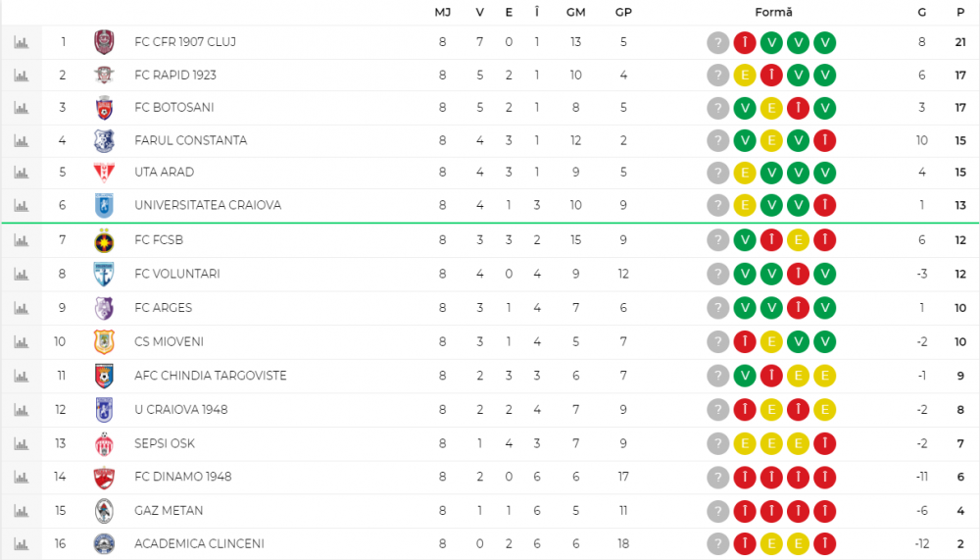980x560 pixels.
Task: Click the gray question mark in FC CFR Cluj form
Action: point(718,43)
